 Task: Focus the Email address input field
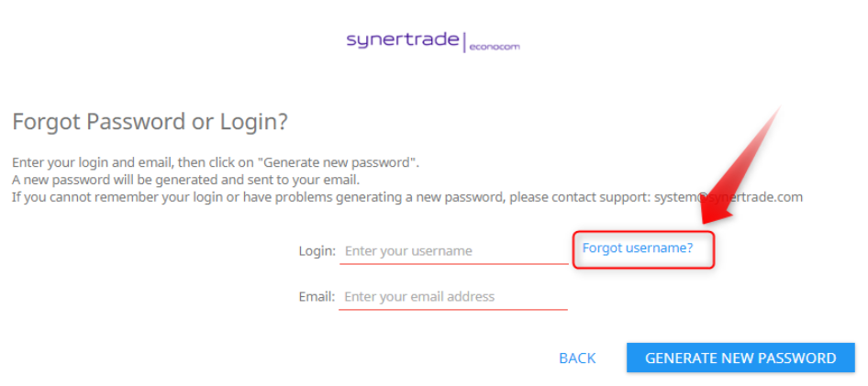click(x=453, y=297)
